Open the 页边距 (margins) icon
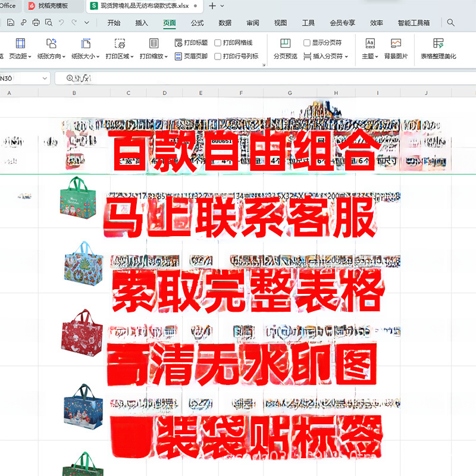The image size is (476, 476). coord(20,44)
